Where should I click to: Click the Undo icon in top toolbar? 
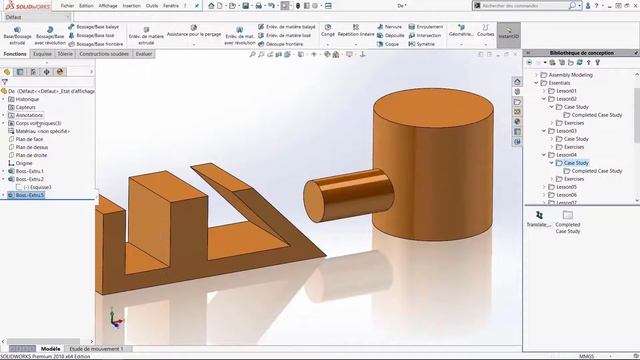(x=271, y=6)
